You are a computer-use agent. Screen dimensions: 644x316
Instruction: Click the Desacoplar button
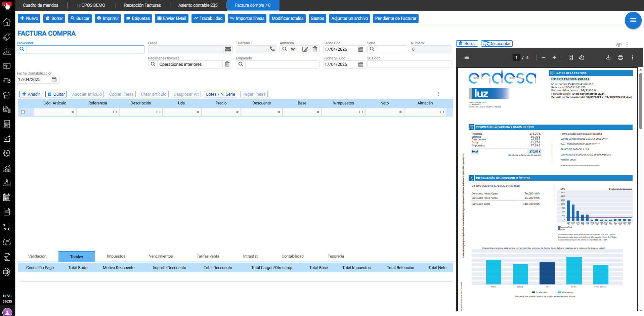coord(497,44)
